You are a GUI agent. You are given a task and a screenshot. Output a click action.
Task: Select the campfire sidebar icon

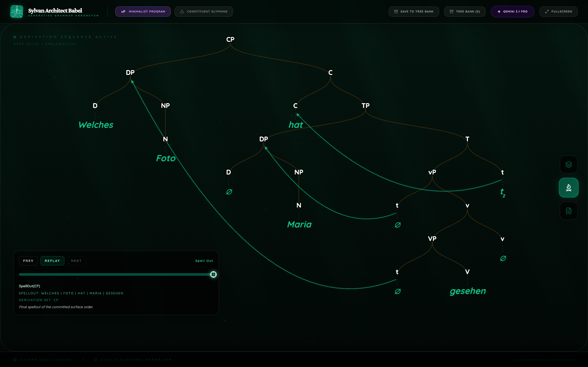coord(568,188)
